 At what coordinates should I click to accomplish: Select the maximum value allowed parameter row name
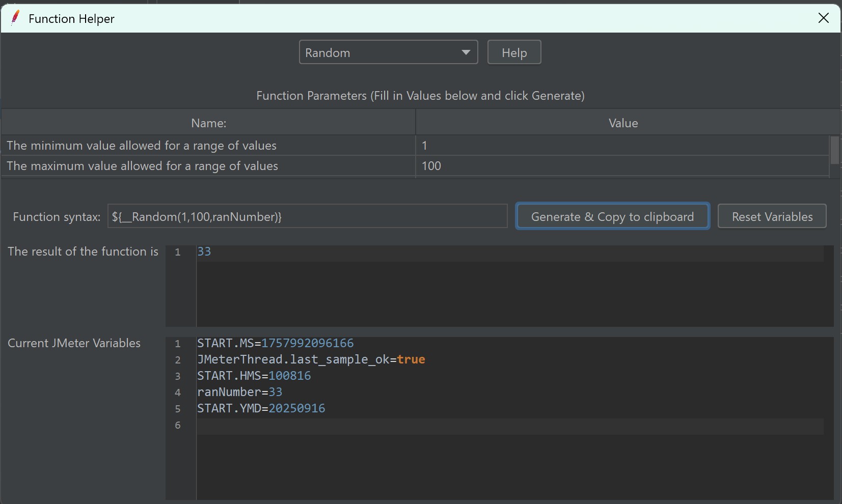[x=143, y=166]
